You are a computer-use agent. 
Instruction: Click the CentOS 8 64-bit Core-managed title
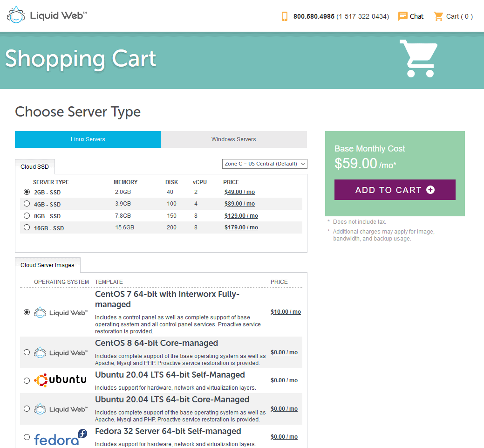point(157,343)
